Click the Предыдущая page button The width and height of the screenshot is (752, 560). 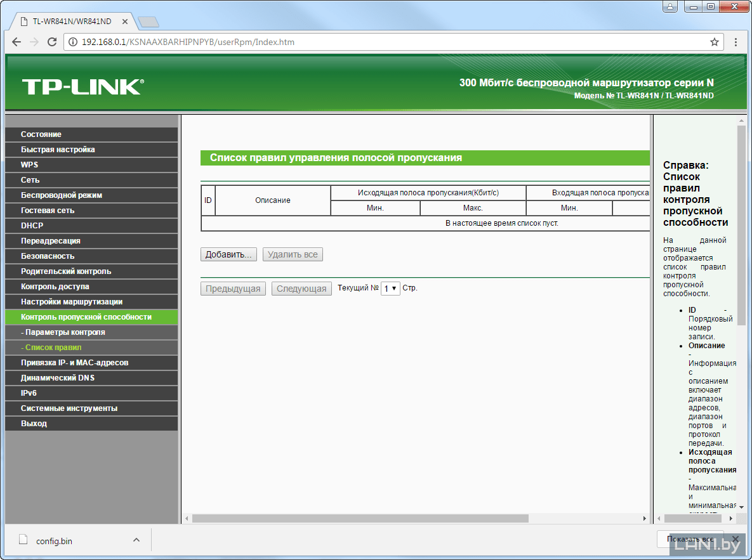coord(233,289)
